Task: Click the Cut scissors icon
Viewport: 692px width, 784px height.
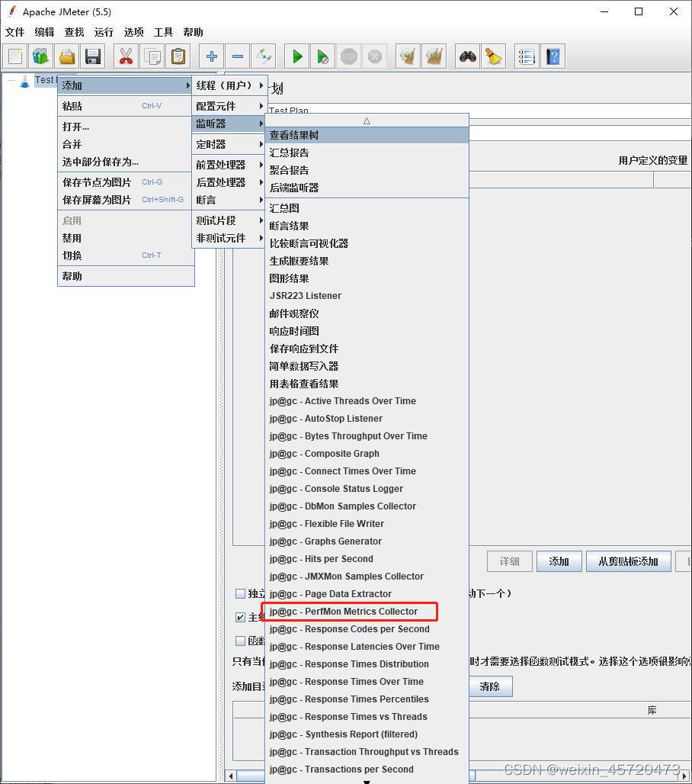Action: 126,56
